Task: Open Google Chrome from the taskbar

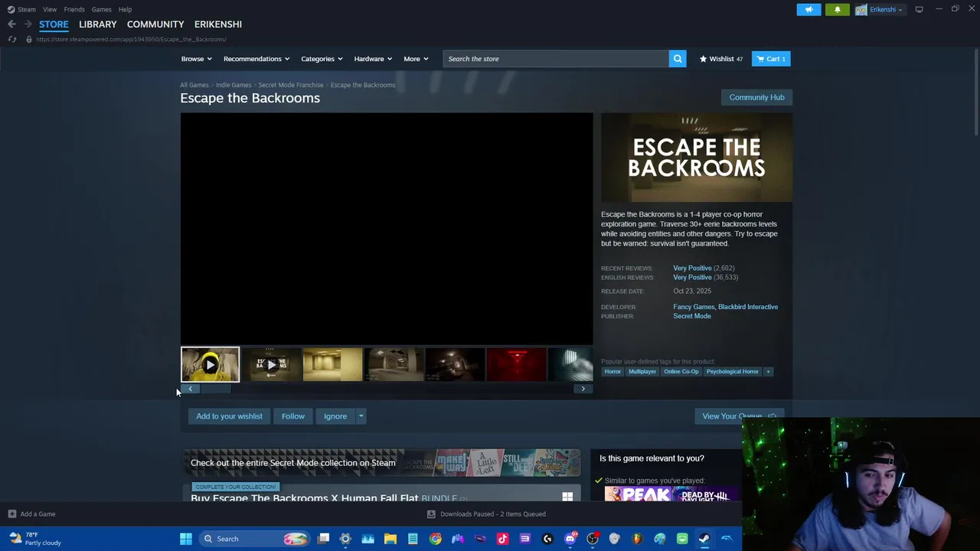Action: [x=435, y=539]
